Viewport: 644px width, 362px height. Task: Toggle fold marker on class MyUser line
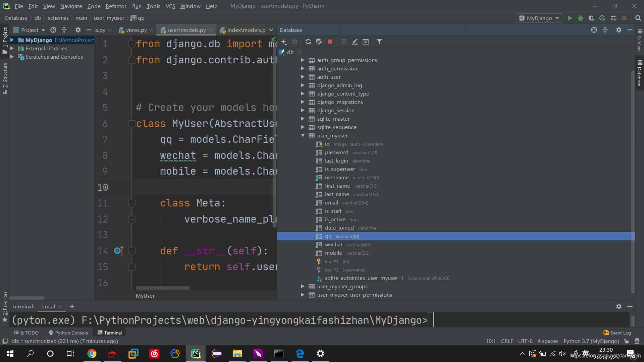tap(132, 124)
